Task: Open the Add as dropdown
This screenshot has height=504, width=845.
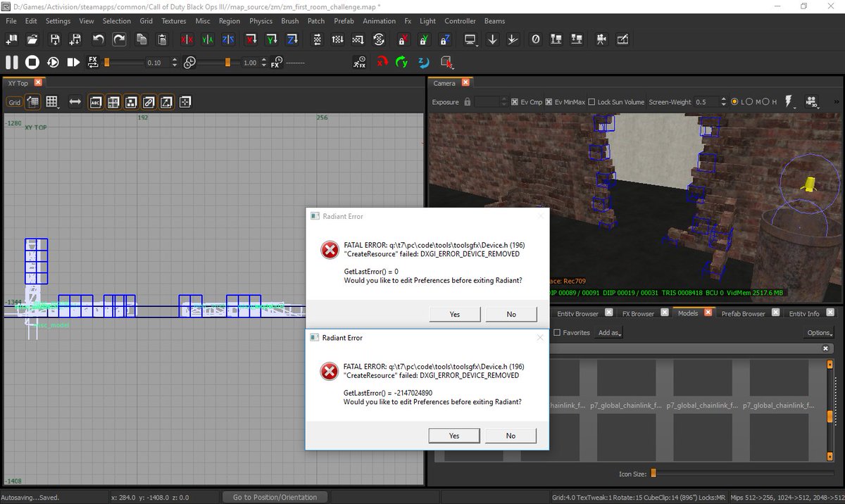Action: pos(610,332)
